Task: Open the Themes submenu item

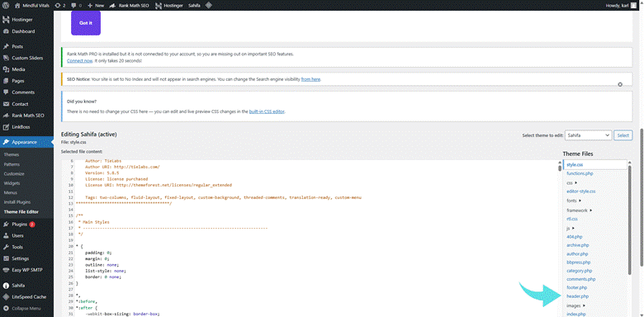Action: point(12,155)
